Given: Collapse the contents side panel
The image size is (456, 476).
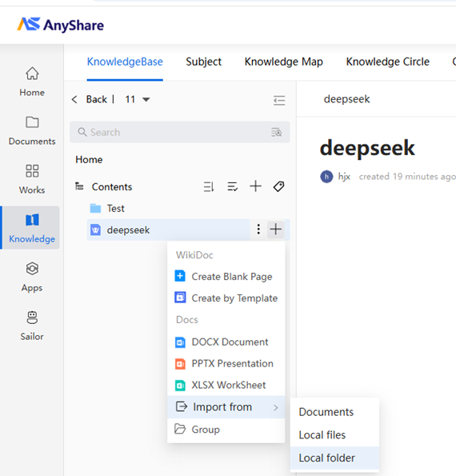Looking at the screenshot, I should coord(279,100).
